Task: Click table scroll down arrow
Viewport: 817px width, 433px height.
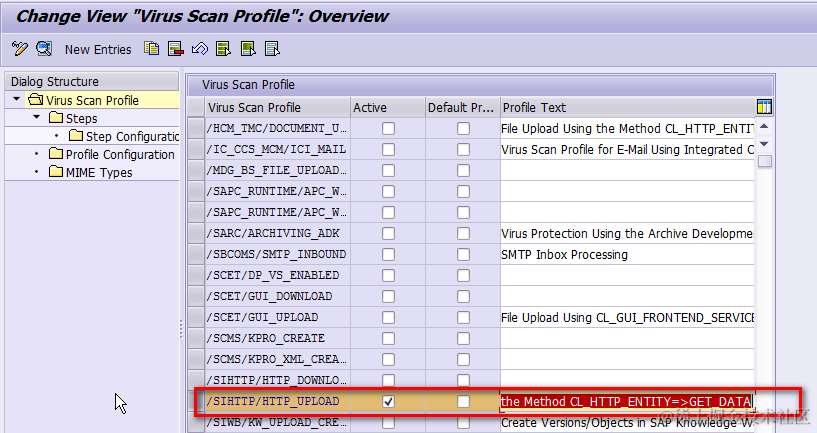Action: tap(764, 144)
